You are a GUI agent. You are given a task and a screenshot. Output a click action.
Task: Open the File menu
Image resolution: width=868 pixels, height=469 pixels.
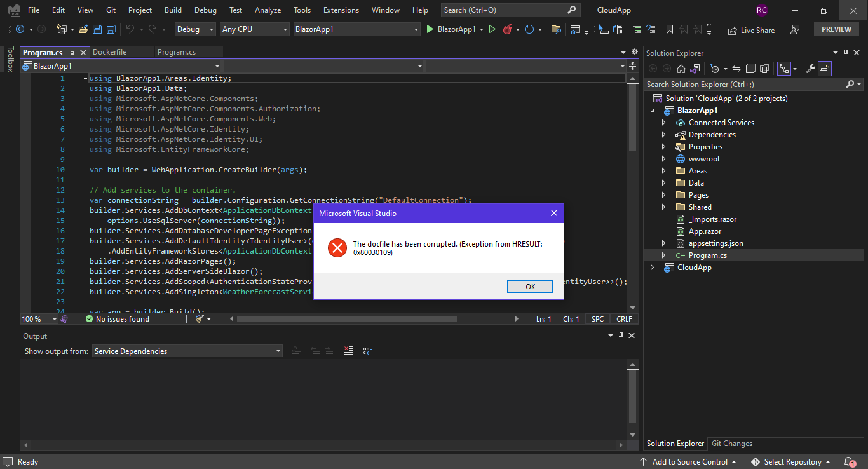(x=34, y=10)
